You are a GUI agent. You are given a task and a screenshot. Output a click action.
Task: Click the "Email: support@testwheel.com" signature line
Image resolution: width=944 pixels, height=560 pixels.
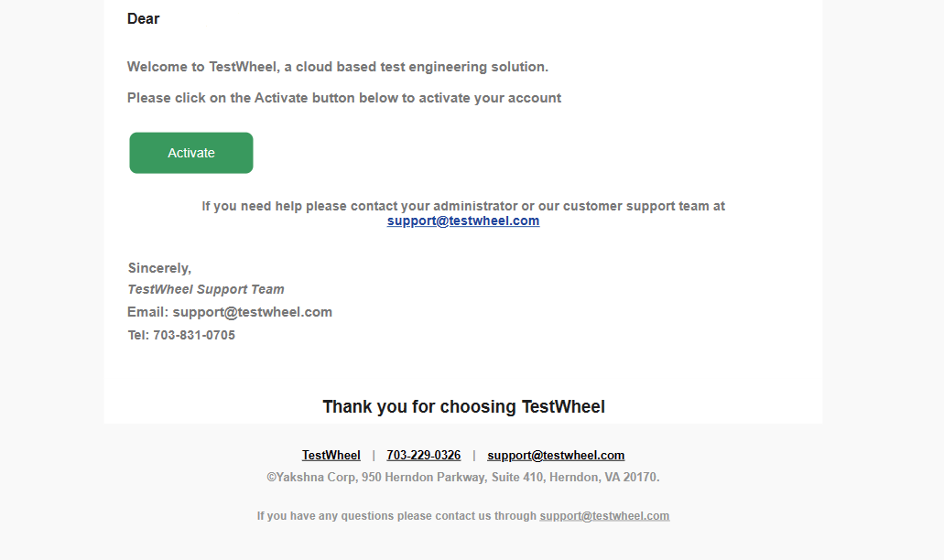coord(230,312)
